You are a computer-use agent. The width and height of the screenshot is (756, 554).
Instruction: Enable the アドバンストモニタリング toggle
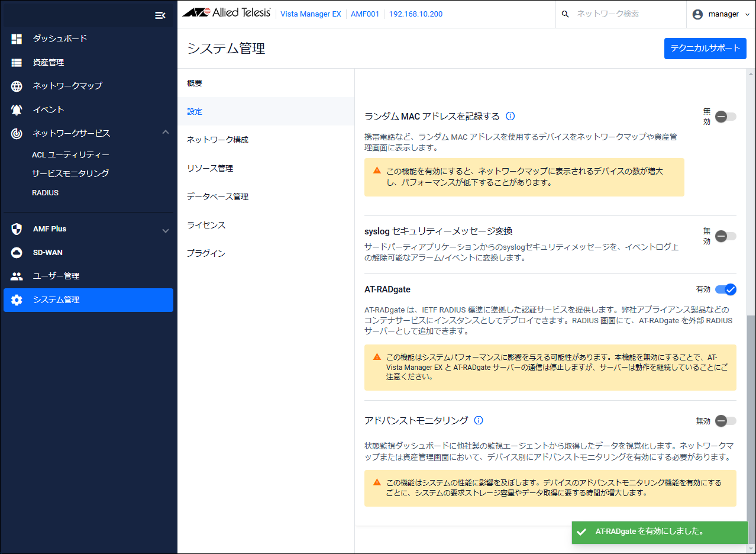tap(725, 421)
